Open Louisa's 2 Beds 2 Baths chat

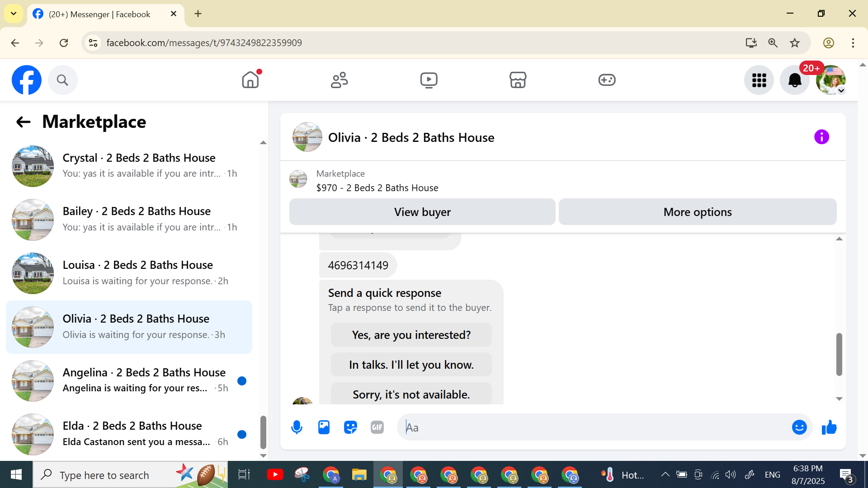129,273
